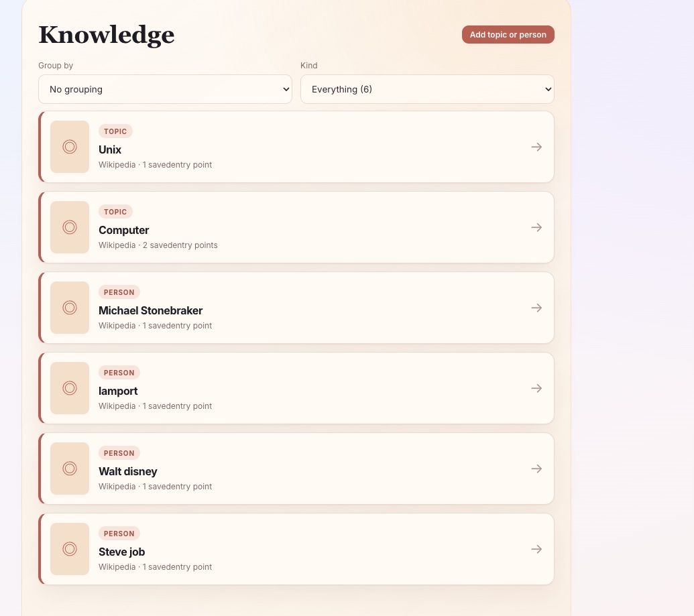The height and width of the screenshot is (616, 694).
Task: Click the Unix card thumbnail icon
Action: coord(70,147)
